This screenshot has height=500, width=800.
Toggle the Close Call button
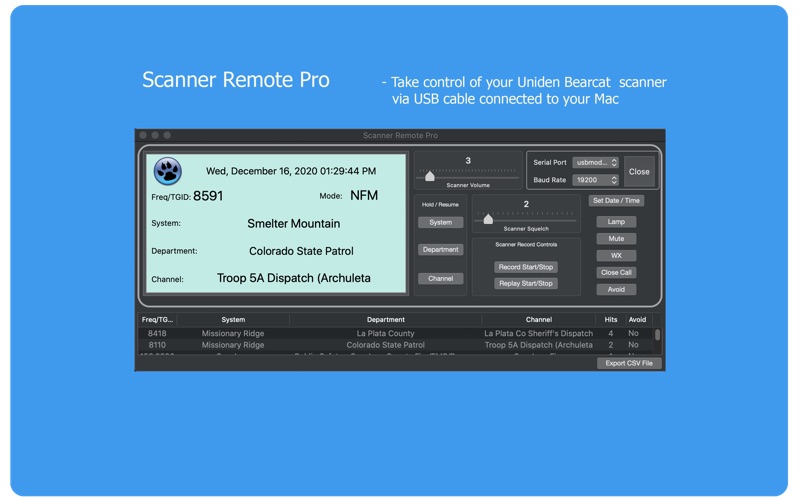[x=616, y=272]
